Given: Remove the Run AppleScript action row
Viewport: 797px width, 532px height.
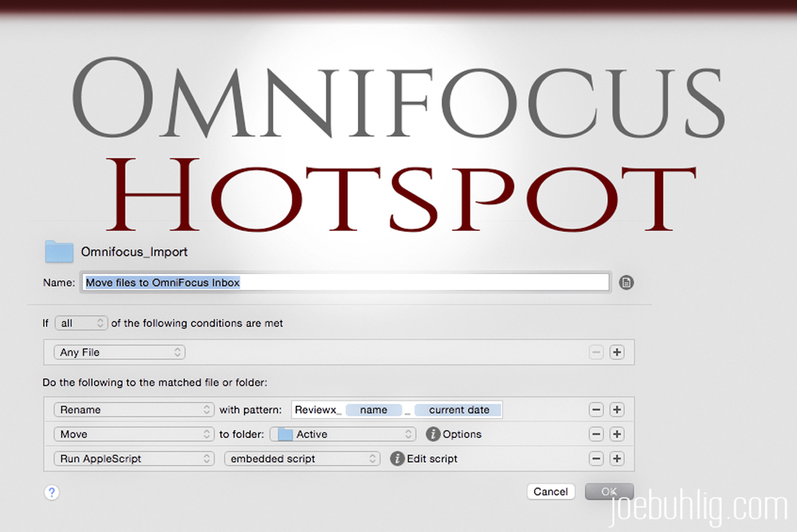Looking at the screenshot, I should click(596, 458).
